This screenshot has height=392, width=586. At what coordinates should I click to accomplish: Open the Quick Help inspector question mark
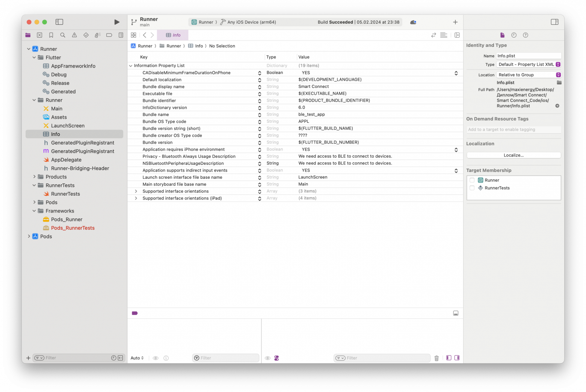coord(525,35)
